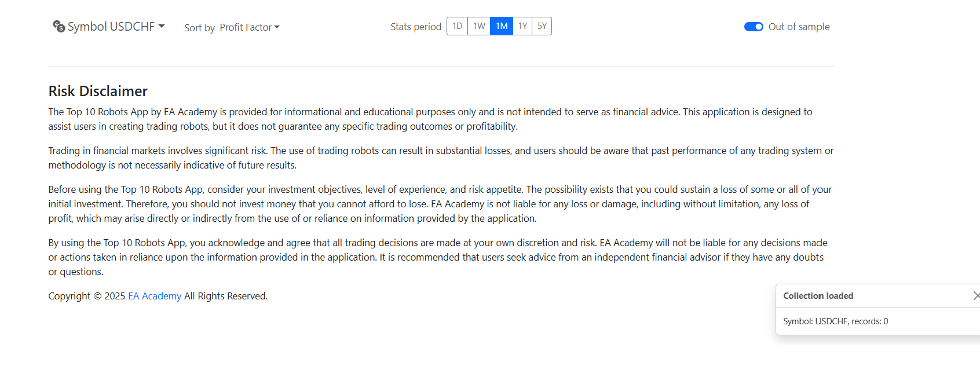980x377 pixels.
Task: Set stats period to 1Y
Action: (522, 26)
